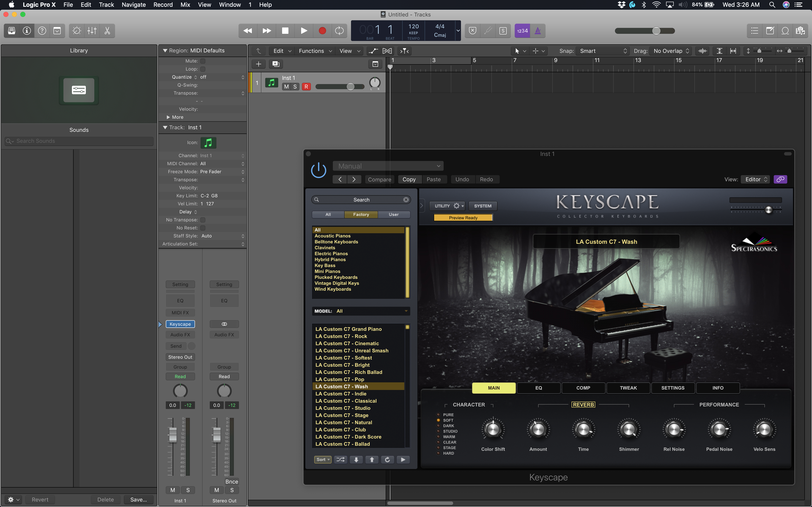The width and height of the screenshot is (812, 507).
Task: Switch to the TWEAK tab
Action: pos(628,388)
